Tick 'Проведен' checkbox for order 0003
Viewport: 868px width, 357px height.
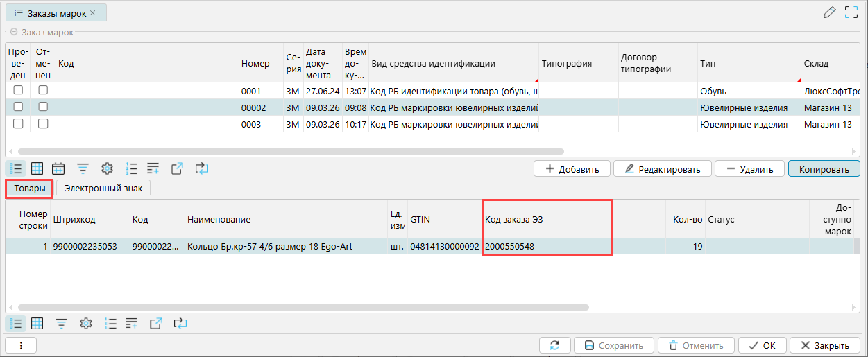pos(18,124)
